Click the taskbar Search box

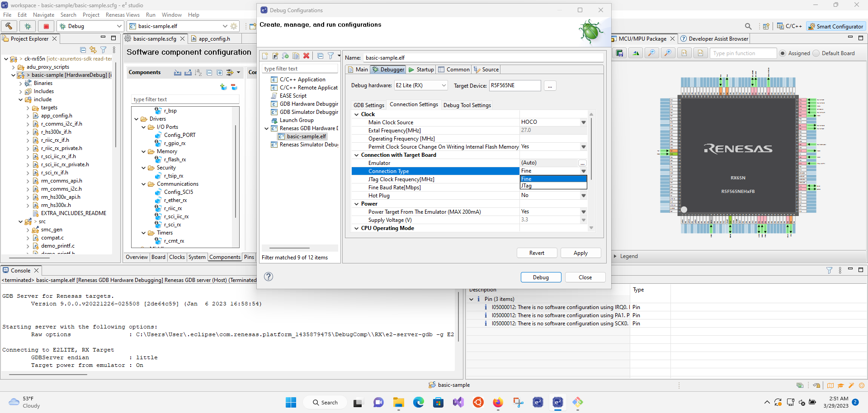(325, 403)
